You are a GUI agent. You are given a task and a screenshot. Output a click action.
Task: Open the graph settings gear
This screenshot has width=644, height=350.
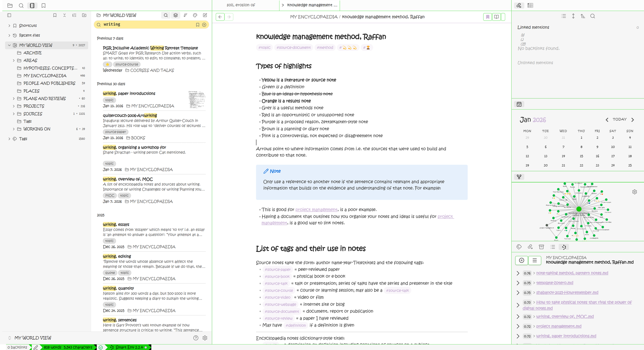coord(634,192)
